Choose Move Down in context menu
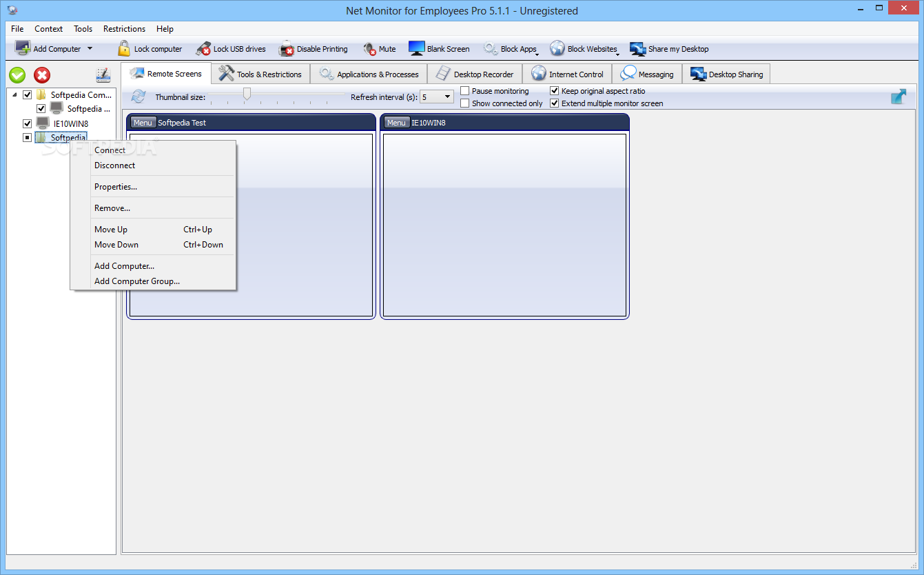The width and height of the screenshot is (924, 575). click(154, 245)
